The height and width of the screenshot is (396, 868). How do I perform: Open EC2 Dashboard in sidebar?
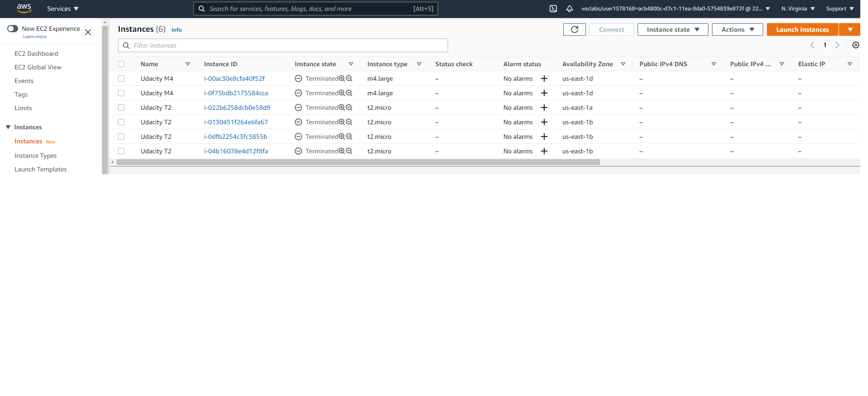36,54
